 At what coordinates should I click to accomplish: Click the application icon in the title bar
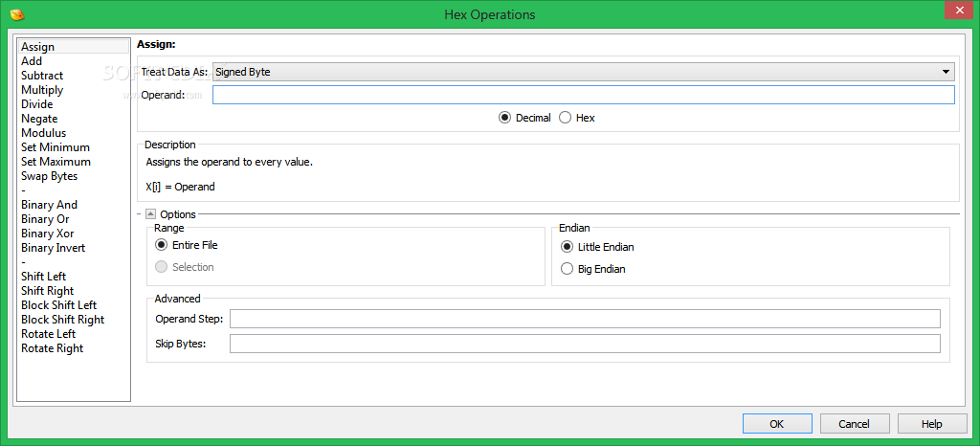tap(17, 13)
